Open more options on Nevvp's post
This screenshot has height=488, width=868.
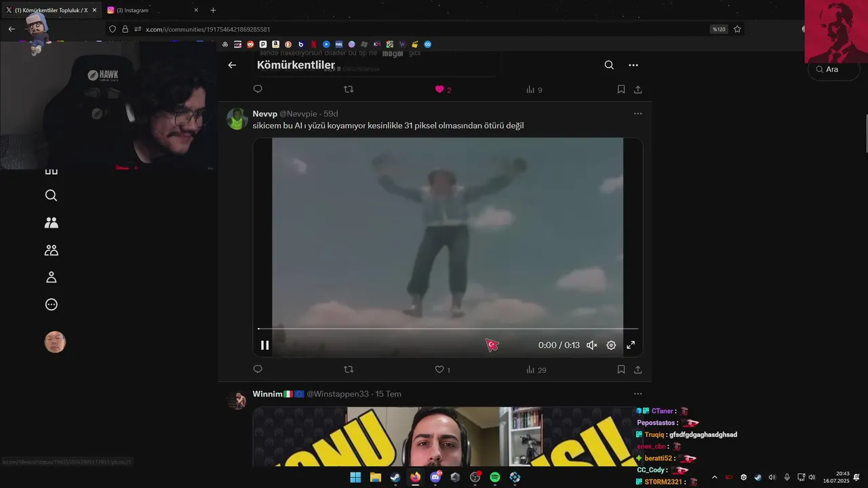(637, 114)
